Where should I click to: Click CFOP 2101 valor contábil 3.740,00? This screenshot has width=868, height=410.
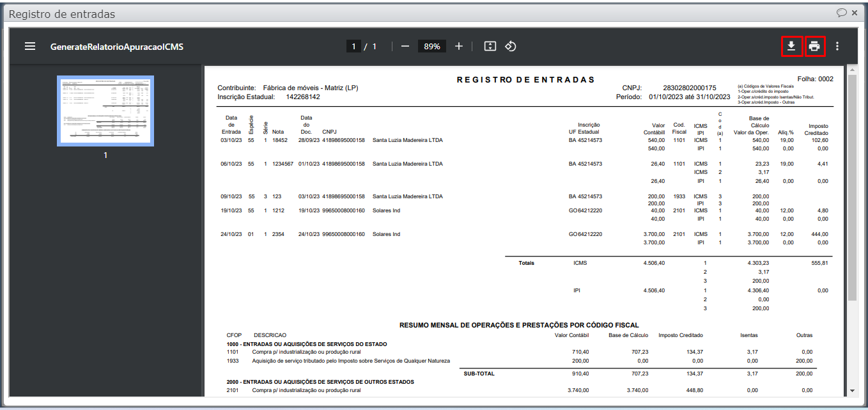point(578,390)
